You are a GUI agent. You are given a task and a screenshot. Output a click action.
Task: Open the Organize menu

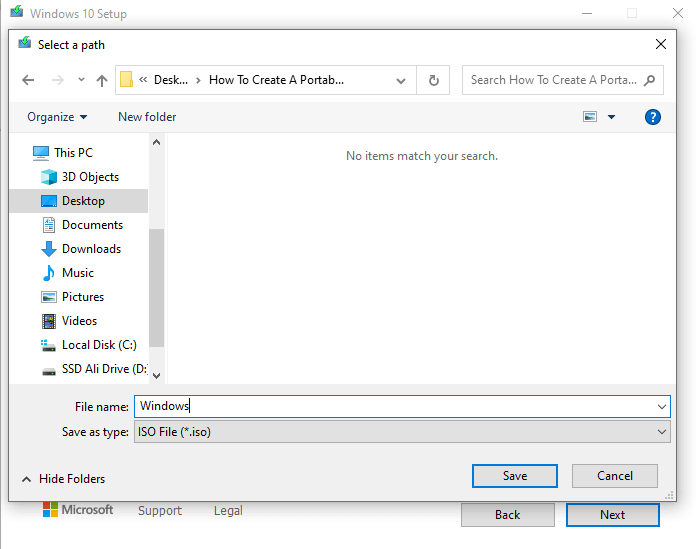pyautogui.click(x=57, y=117)
